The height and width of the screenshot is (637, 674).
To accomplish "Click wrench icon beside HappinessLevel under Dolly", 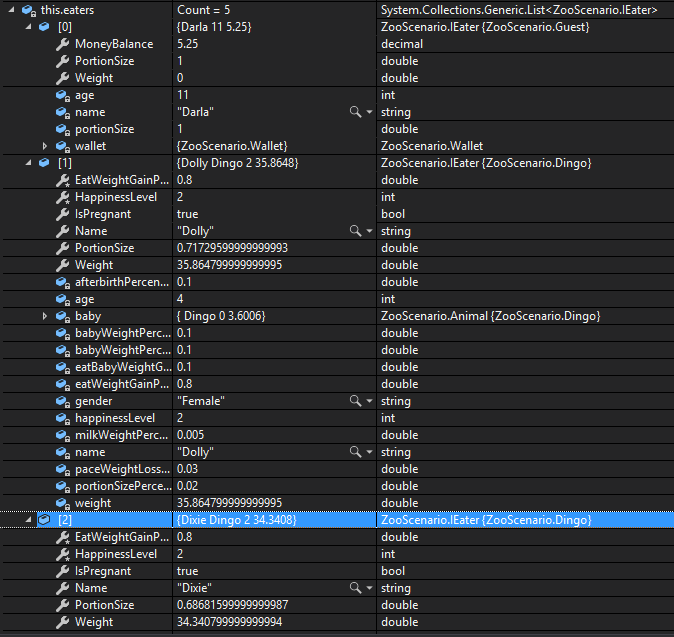I will tap(63, 197).
